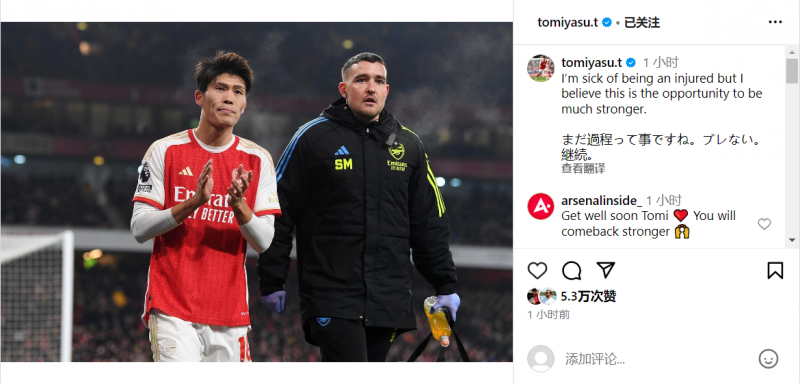The width and height of the screenshot is (800, 384).
Task: Click the arsenalinside_ red avatar icon
Action: pyautogui.click(x=541, y=206)
